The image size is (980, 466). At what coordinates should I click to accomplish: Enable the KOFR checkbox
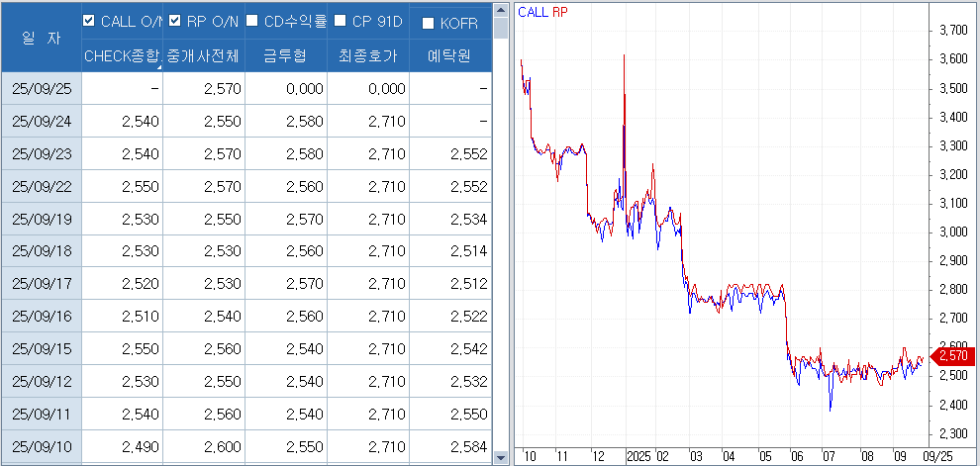click(x=428, y=24)
